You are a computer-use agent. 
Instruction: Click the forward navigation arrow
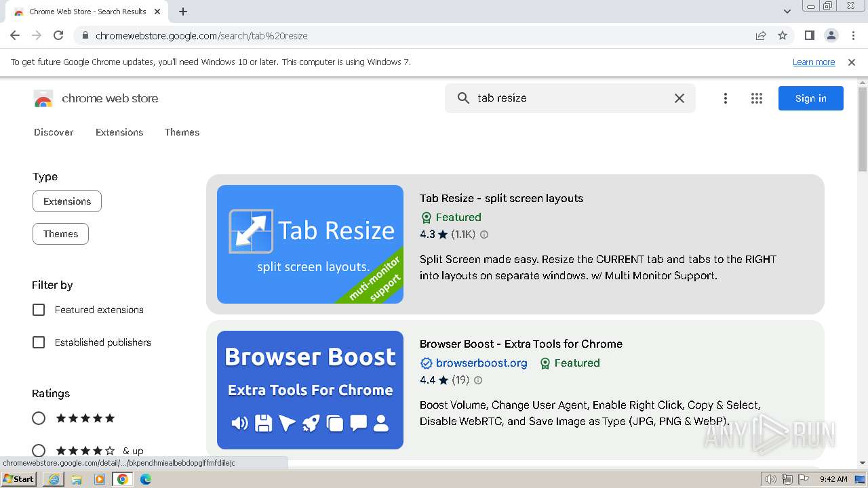[37, 35]
